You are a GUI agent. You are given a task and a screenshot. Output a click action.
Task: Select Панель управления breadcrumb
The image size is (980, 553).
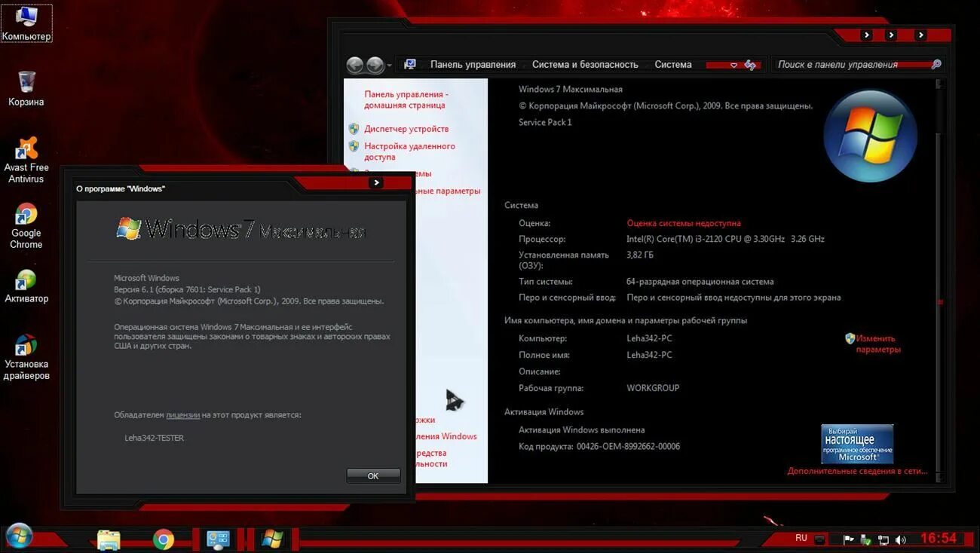click(x=473, y=65)
